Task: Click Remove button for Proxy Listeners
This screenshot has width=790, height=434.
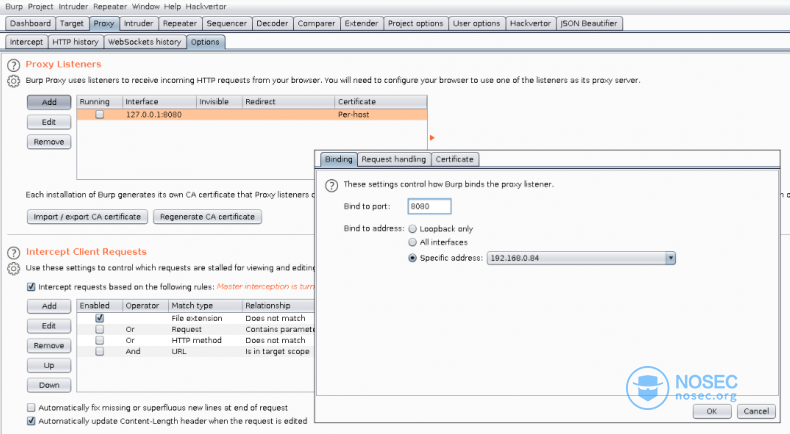Action: 49,142
